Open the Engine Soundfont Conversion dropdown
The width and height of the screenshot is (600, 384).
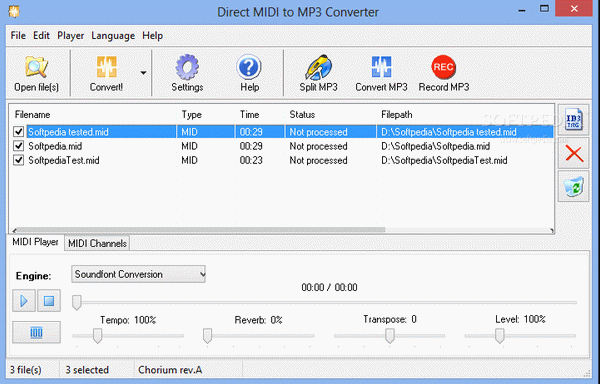pyautogui.click(x=138, y=274)
